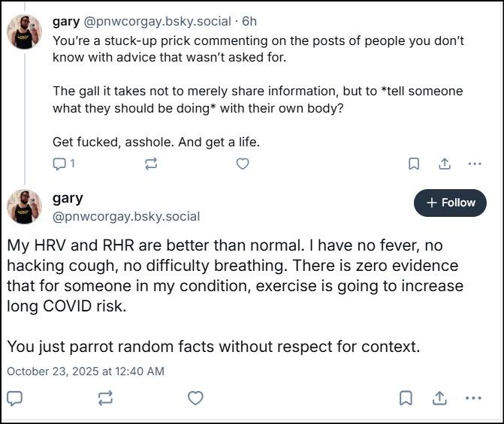Click the October 23, 2025 timestamp
Screen dimensions: 504x424
point(86,371)
